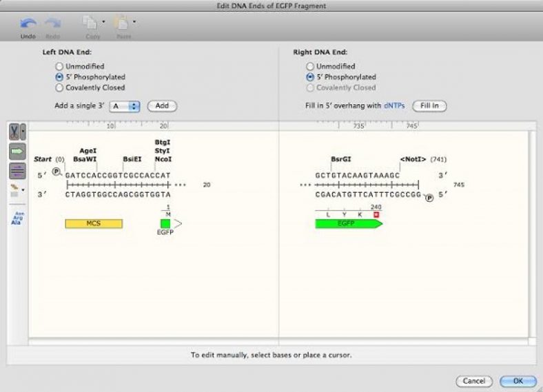Click the BsiEI enzyme label
This screenshot has height=392, width=543.
tap(132, 159)
